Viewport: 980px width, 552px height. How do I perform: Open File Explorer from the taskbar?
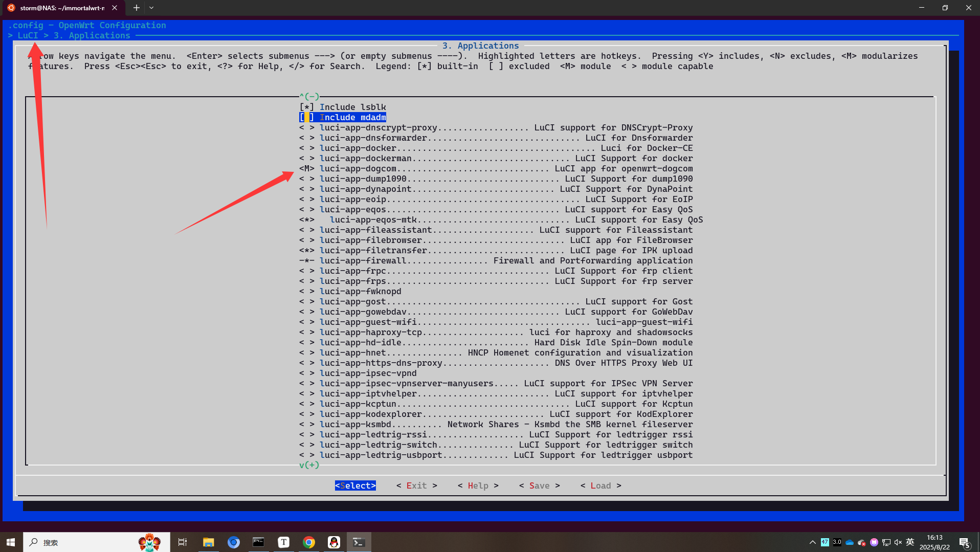pos(208,542)
